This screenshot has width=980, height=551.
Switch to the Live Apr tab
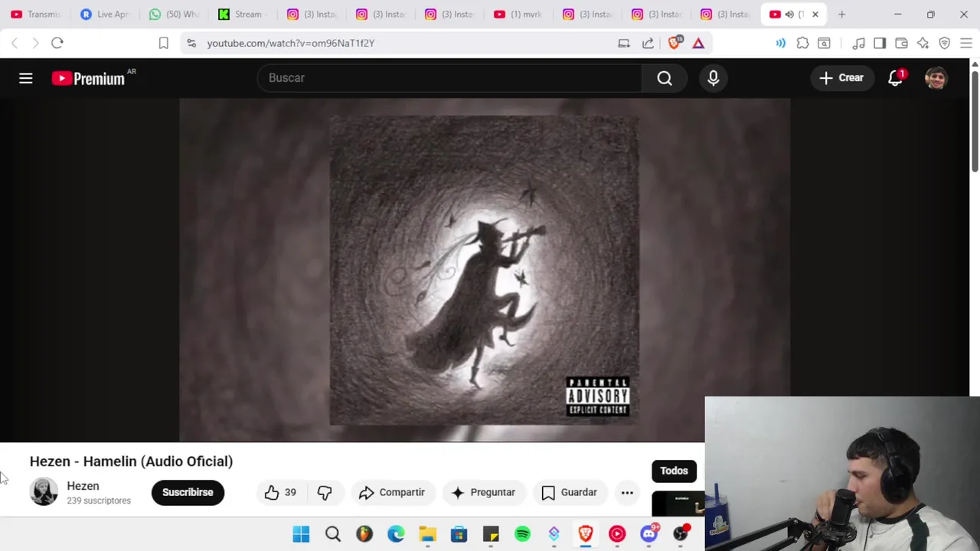point(104,14)
